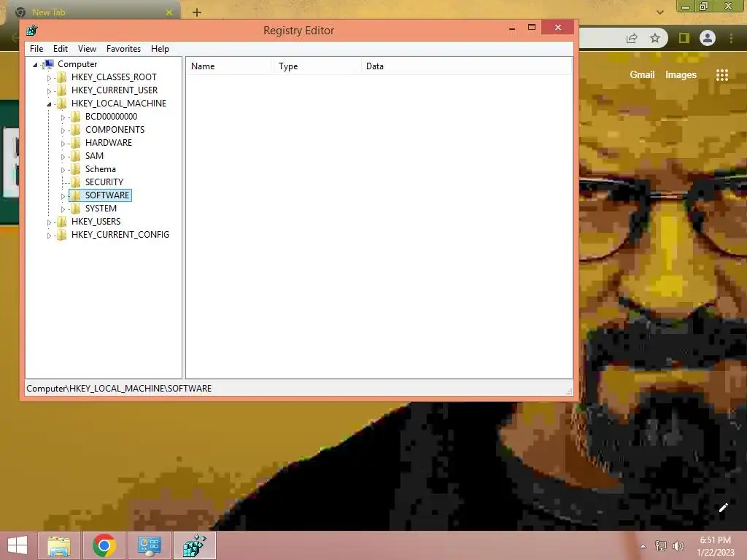
Task: Open the View menu in Registry Editor
Action: click(x=87, y=49)
